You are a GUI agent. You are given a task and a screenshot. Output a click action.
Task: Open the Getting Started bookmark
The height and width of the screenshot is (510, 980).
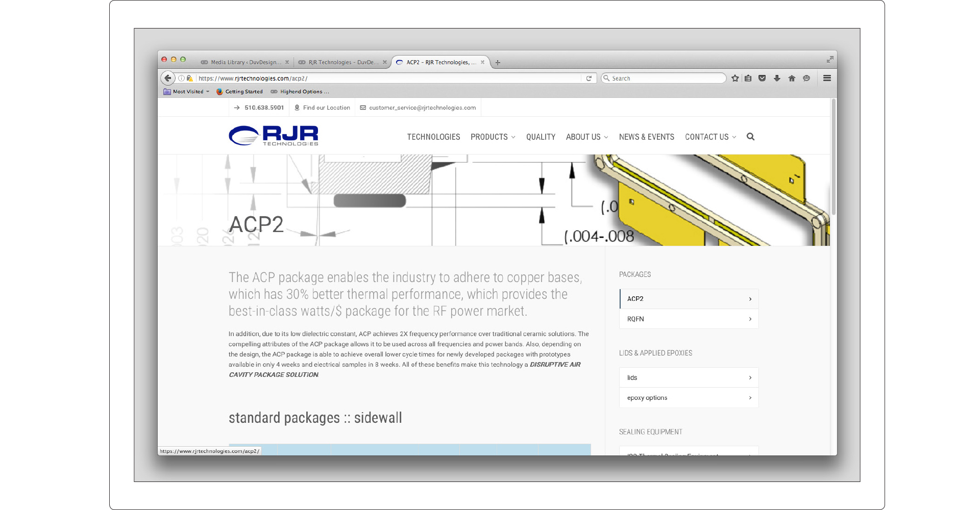[x=239, y=92]
